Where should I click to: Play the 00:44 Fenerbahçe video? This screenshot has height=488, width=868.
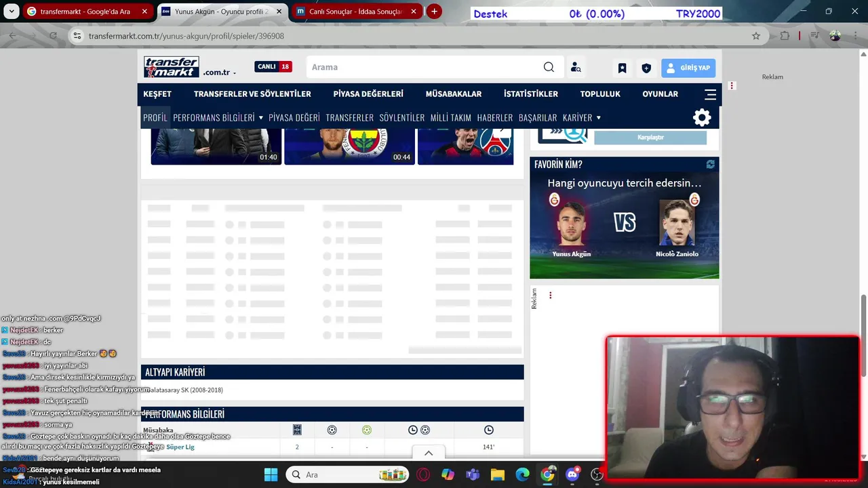tap(349, 146)
